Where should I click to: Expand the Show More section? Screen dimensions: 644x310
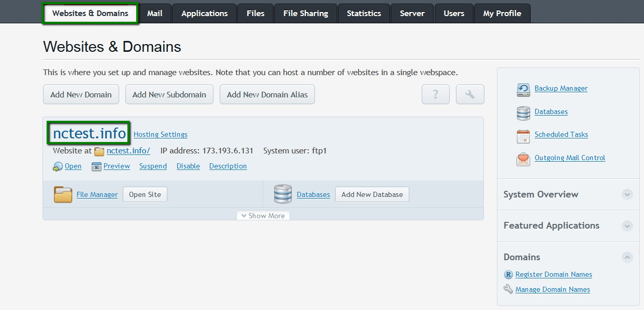263,215
